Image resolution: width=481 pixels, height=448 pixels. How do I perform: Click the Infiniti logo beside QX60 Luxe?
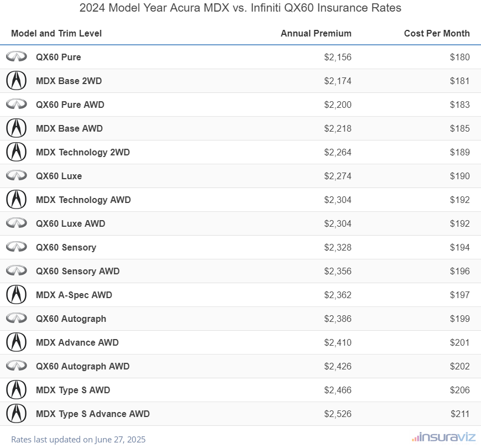coord(17,175)
